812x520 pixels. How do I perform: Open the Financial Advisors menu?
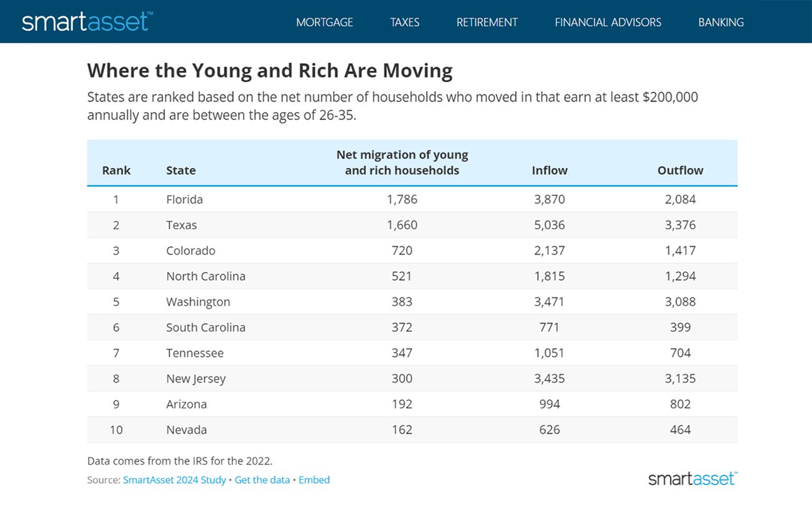608,22
